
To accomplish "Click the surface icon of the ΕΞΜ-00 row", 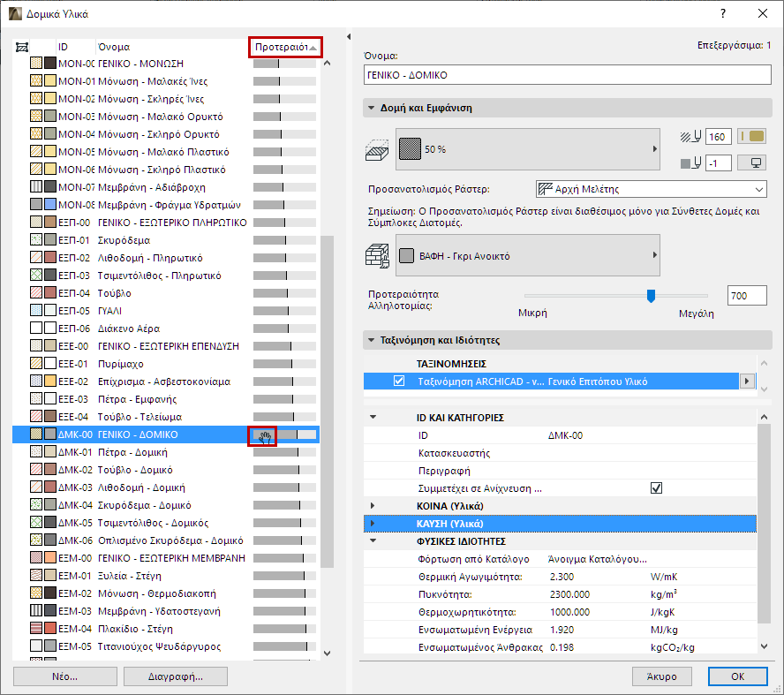I will point(50,558).
